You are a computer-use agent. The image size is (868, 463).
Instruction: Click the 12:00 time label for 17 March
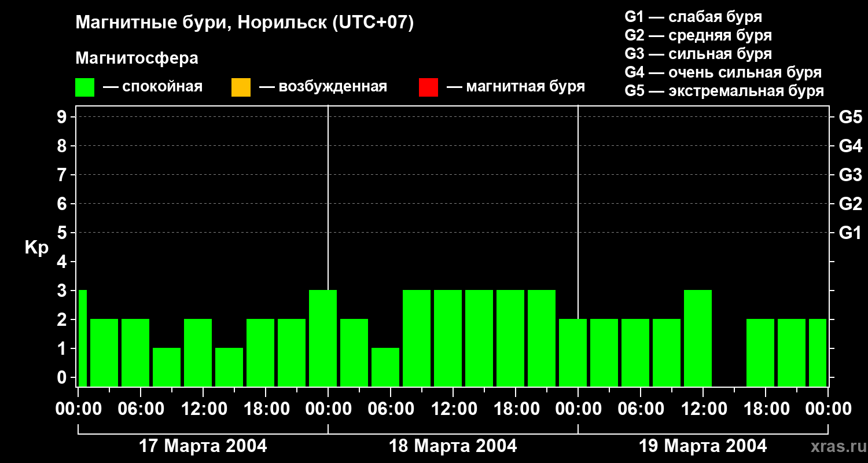(203, 409)
